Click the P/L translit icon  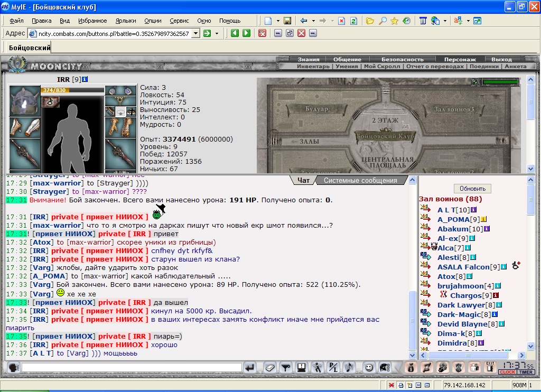click(x=333, y=368)
